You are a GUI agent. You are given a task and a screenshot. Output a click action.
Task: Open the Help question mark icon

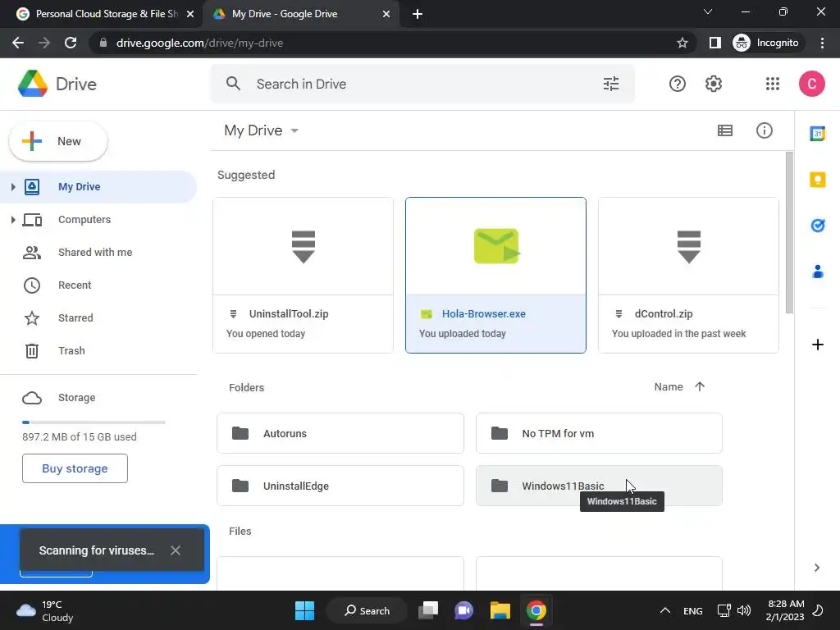tap(677, 84)
